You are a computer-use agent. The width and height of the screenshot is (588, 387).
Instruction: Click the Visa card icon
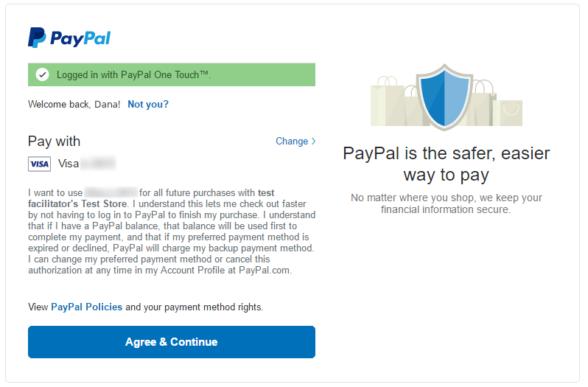pos(39,164)
